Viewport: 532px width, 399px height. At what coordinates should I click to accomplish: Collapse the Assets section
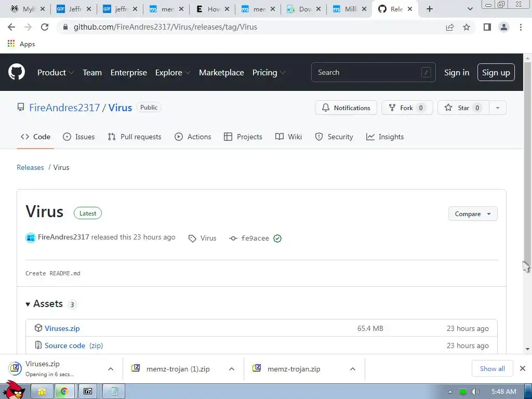click(44, 303)
